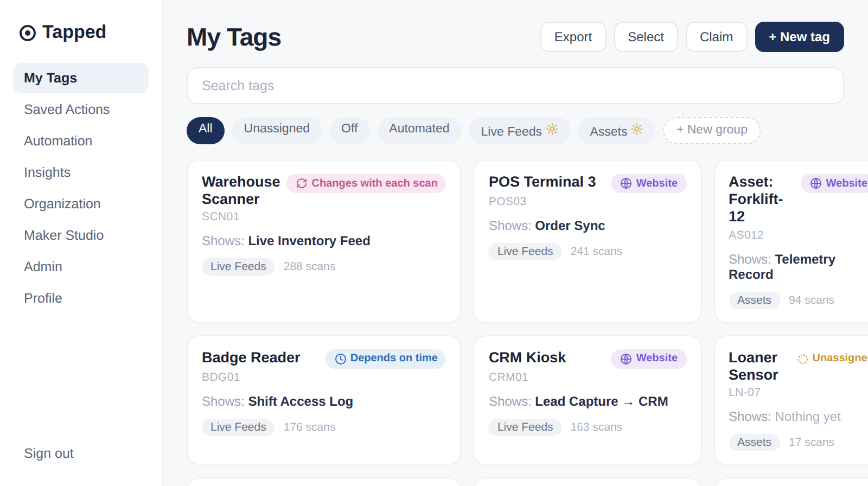Click the Select button
The image size is (868, 486).
[x=646, y=37]
